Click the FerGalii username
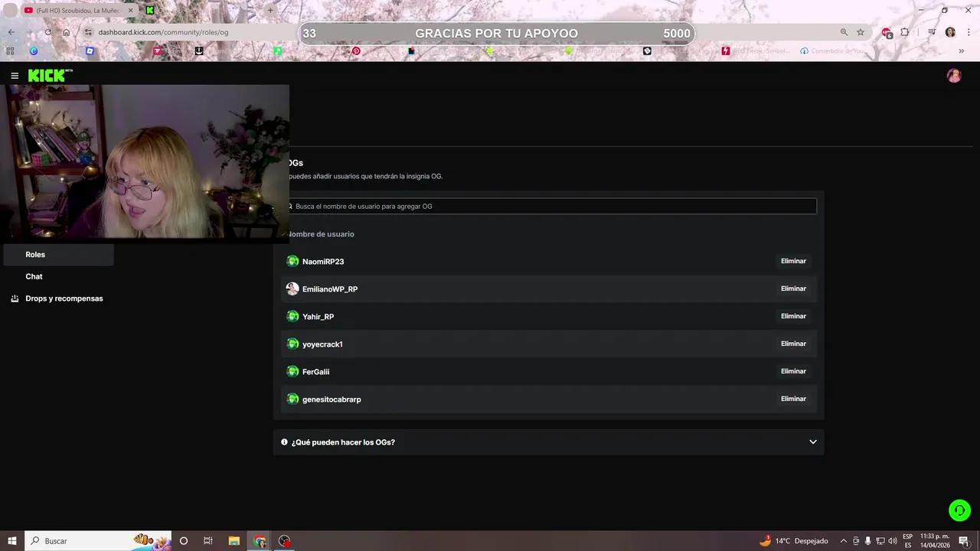Viewport: 980px width, 551px height. [x=315, y=372]
